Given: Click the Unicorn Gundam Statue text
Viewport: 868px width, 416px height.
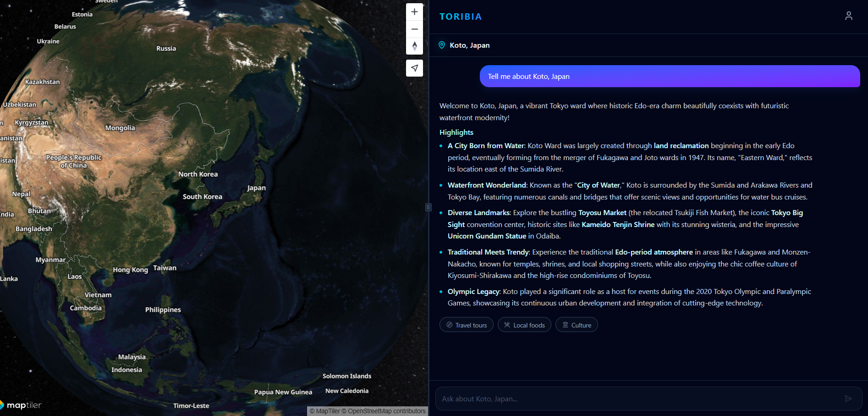Looking at the screenshot, I should [x=487, y=236].
